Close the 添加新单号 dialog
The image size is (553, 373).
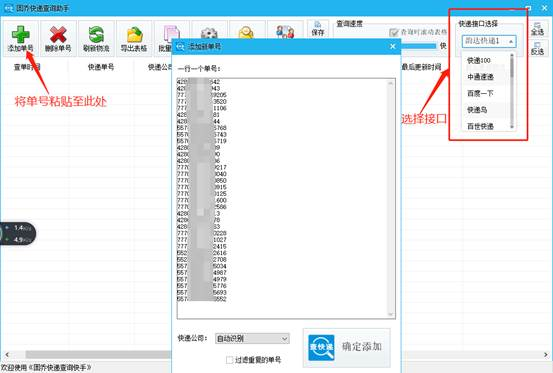click(393, 47)
